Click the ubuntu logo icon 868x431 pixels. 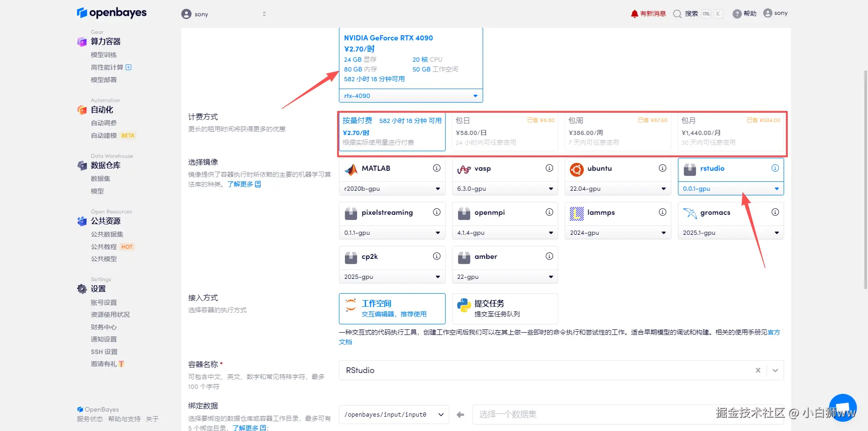click(577, 170)
